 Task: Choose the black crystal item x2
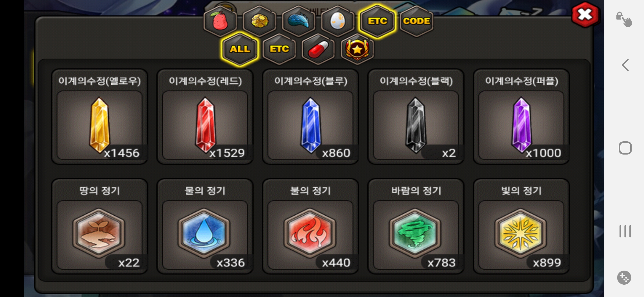(x=416, y=117)
